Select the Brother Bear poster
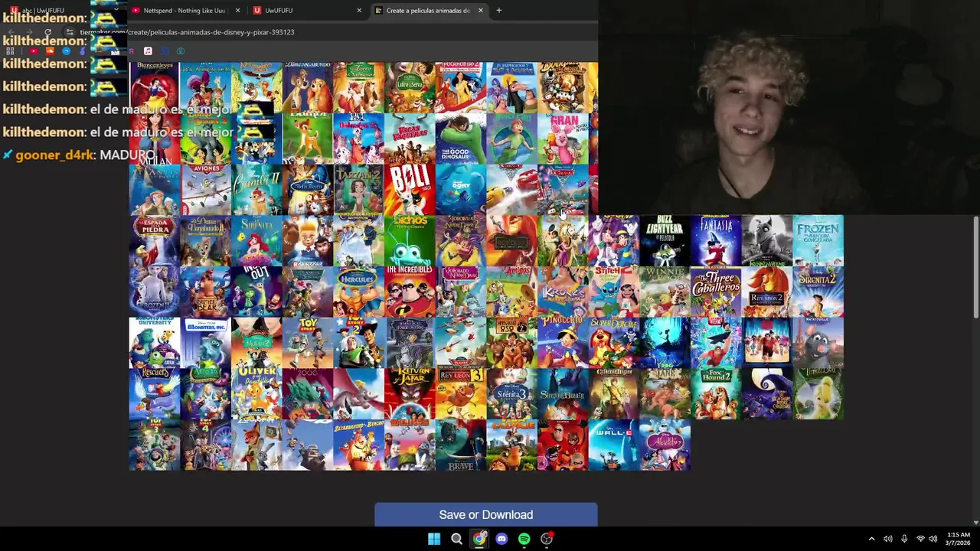Screen dimensions: 980x551 tap(205, 292)
